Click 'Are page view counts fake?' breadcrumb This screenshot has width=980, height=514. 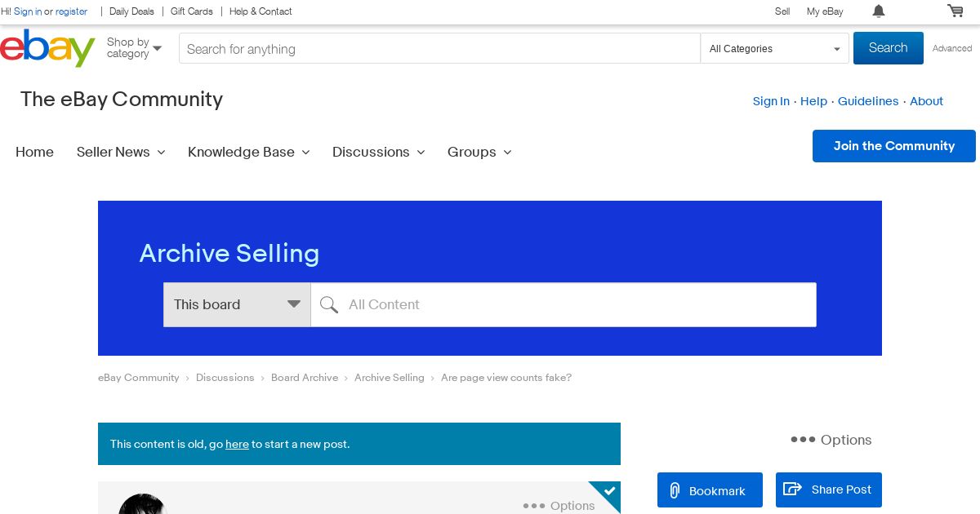(x=506, y=378)
